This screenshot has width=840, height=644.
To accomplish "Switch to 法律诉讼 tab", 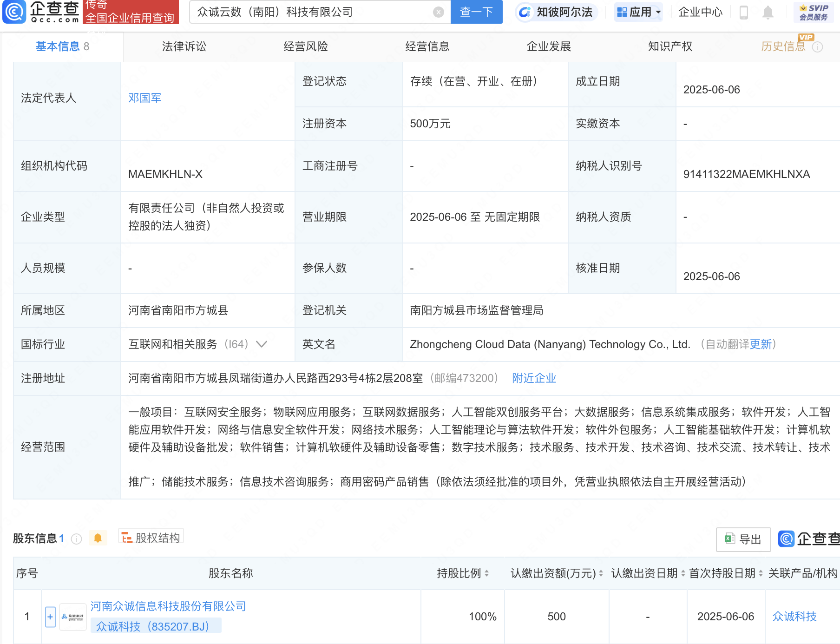I will coord(184,46).
